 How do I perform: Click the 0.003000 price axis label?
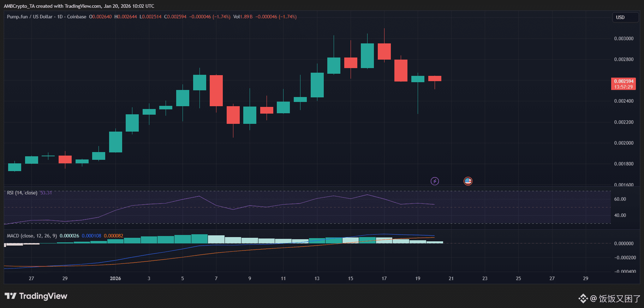(x=624, y=38)
